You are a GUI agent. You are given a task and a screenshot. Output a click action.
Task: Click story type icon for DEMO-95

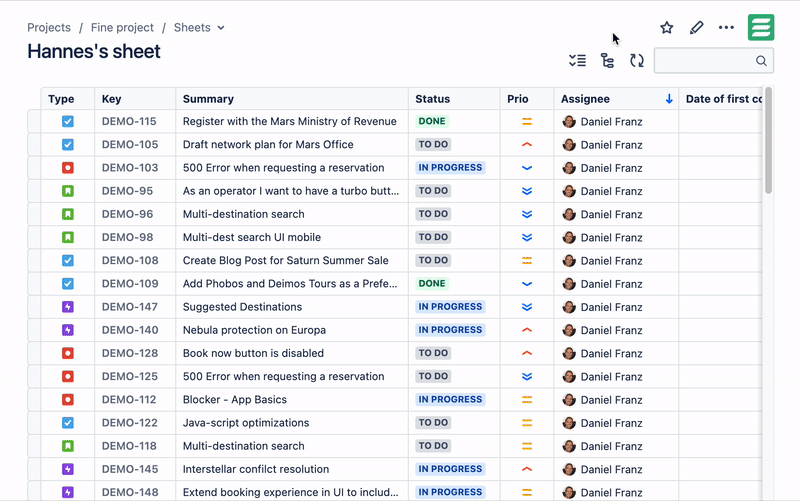[67, 191]
